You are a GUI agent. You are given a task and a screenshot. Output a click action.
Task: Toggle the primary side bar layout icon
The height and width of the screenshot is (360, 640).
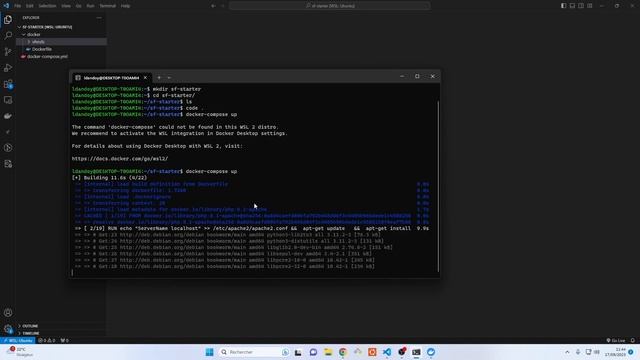tap(563, 6)
